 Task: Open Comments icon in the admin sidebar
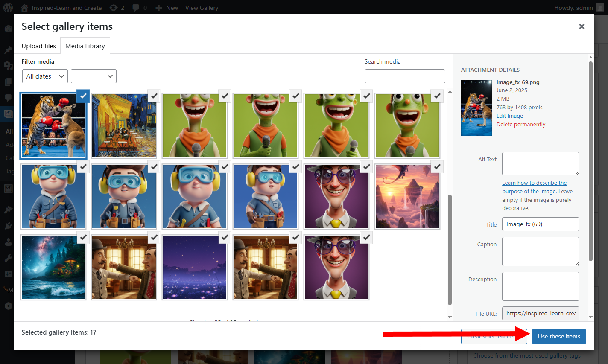point(8,98)
